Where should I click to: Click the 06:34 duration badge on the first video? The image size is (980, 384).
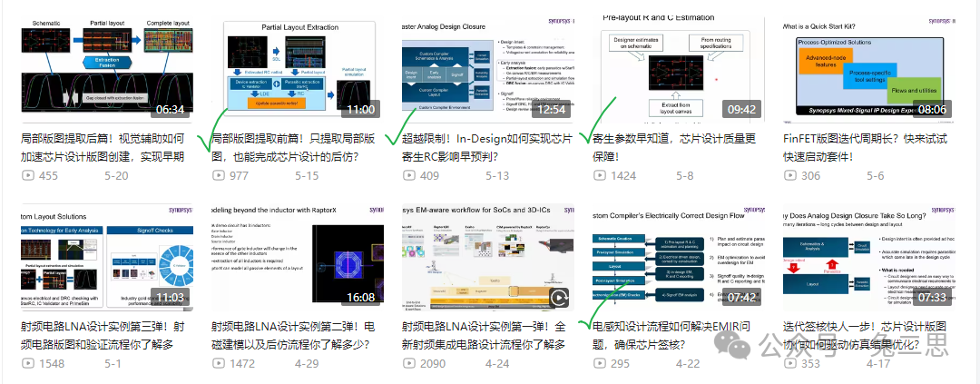(169, 109)
